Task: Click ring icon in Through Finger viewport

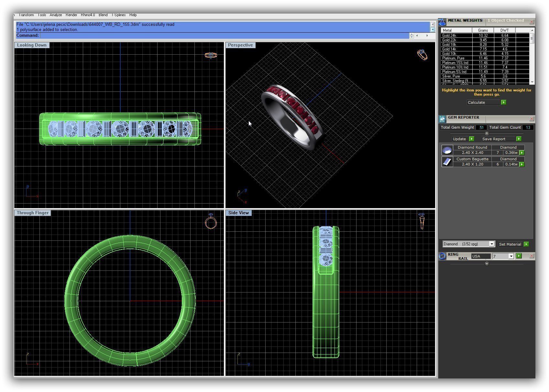Action: (x=211, y=222)
